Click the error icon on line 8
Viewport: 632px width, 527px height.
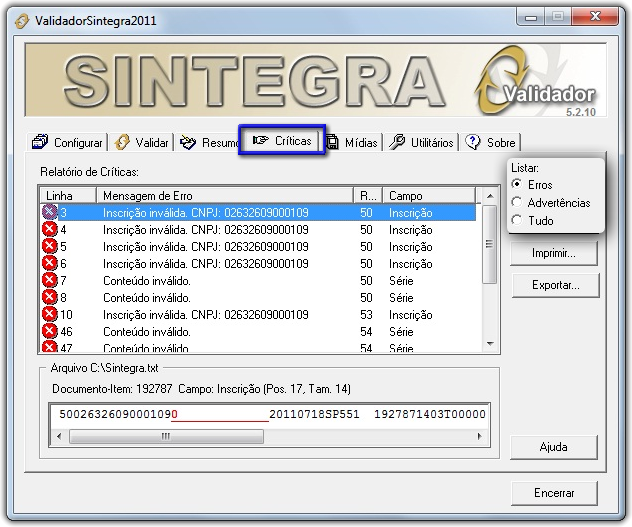[x=50, y=297]
